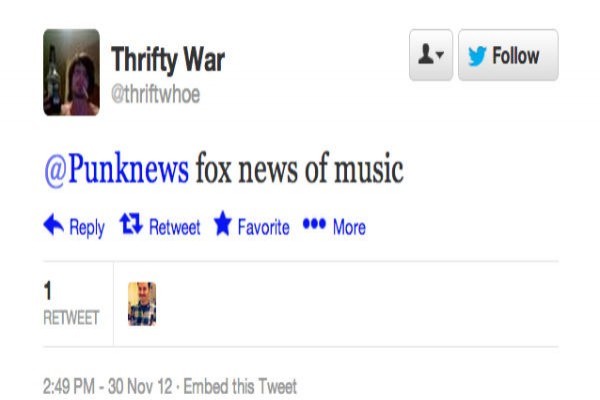Open Thrifty War's profile picture
The image size is (600, 400).
(72, 72)
